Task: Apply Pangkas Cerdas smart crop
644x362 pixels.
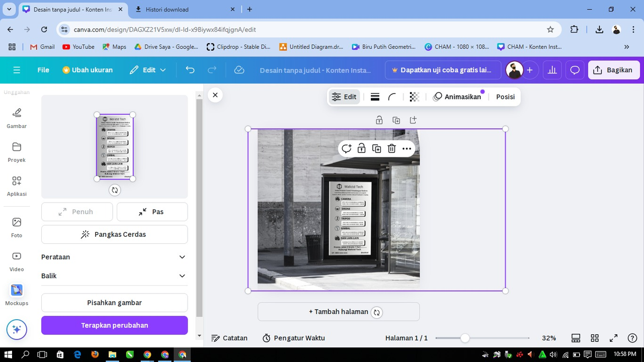Action: [114, 234]
